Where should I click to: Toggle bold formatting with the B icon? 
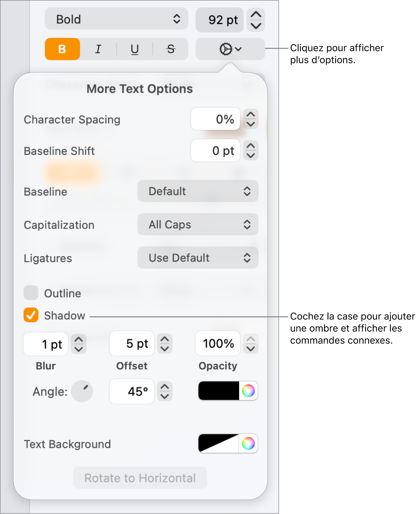[62, 49]
